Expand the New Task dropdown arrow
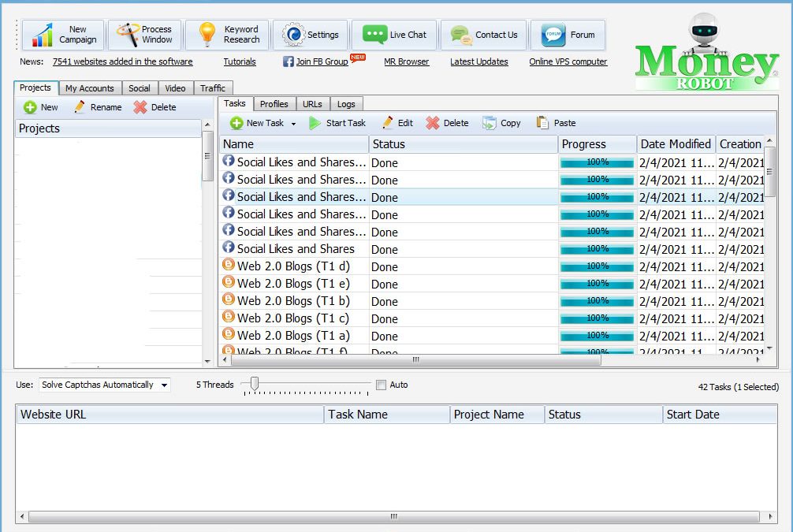Viewport: 793px width, 532px height. [293, 124]
